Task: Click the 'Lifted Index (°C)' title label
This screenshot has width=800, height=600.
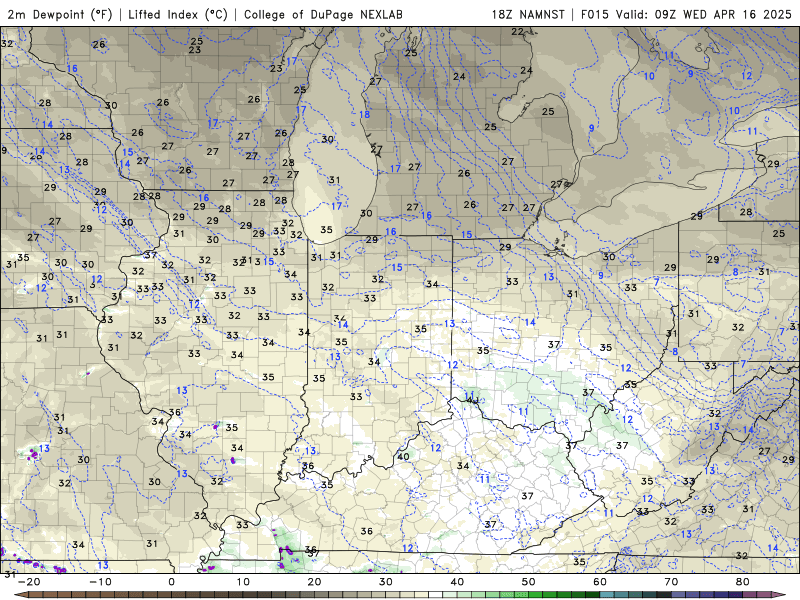Action: coord(178,14)
